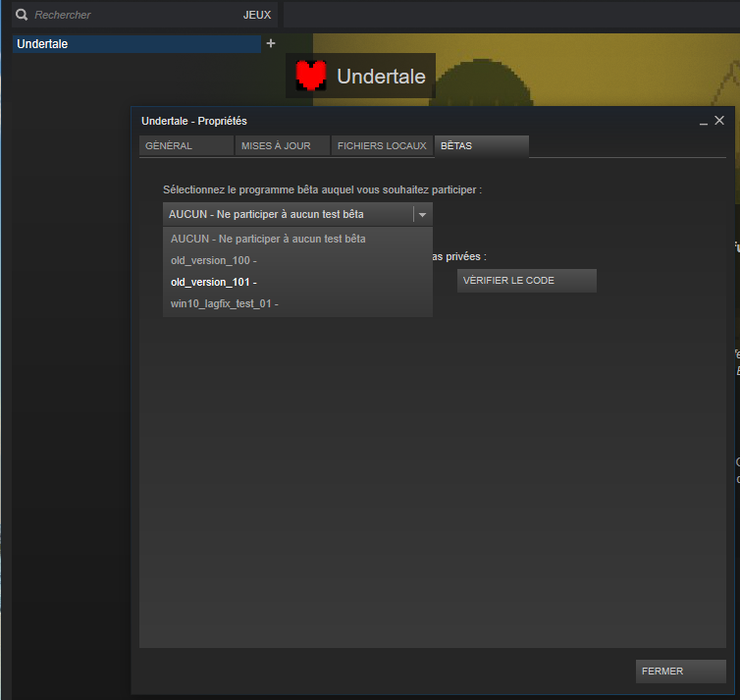This screenshot has width=740, height=700.
Task: Click the Undertale banner title
Action: pyautogui.click(x=381, y=77)
